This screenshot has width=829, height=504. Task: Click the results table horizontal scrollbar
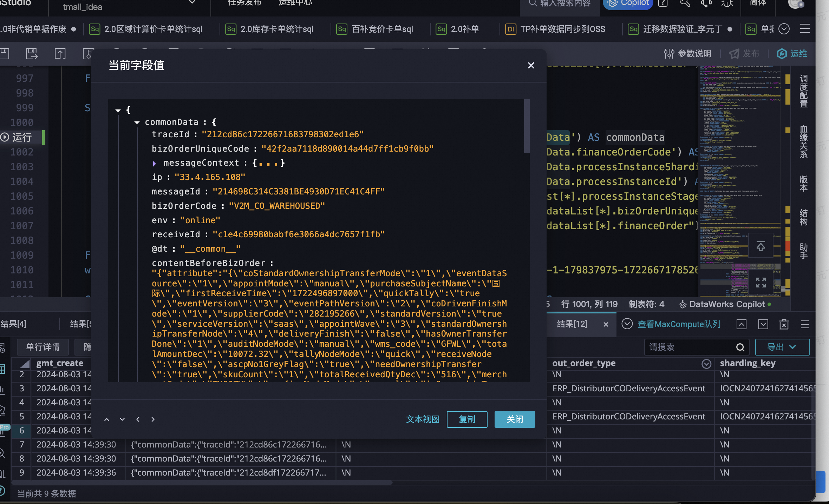(202, 483)
